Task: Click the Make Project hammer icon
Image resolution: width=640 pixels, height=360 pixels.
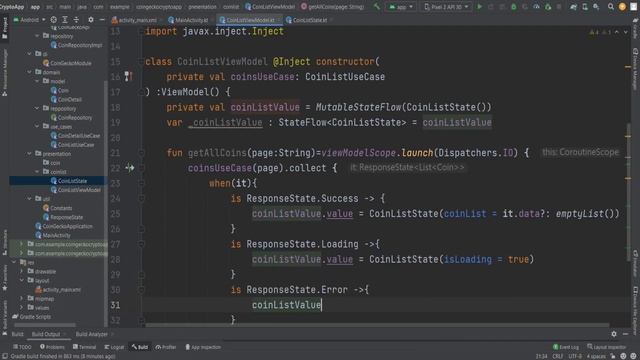Action: (x=377, y=7)
